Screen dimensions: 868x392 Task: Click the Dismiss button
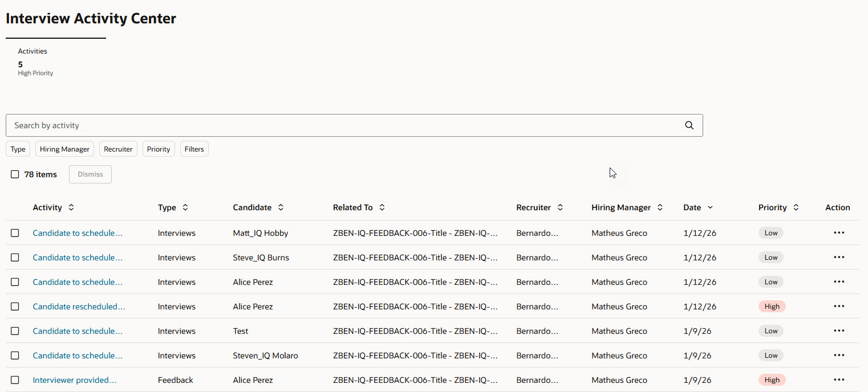point(90,174)
